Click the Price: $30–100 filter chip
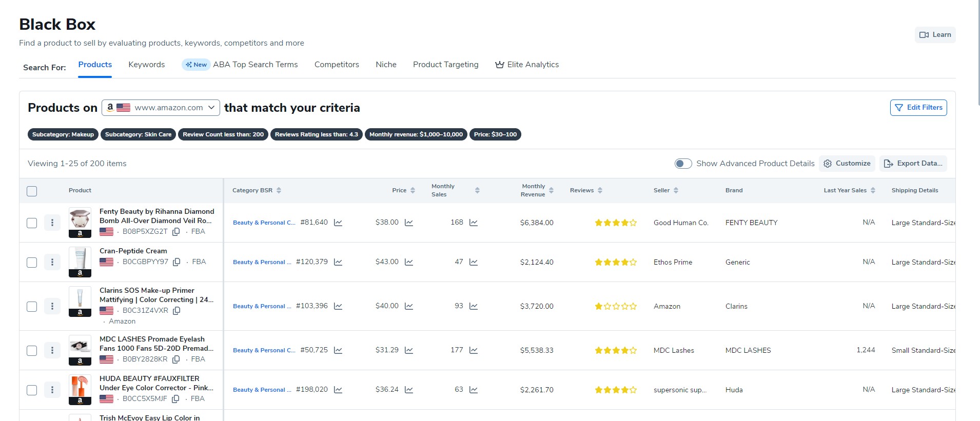The width and height of the screenshot is (980, 421). (x=495, y=134)
